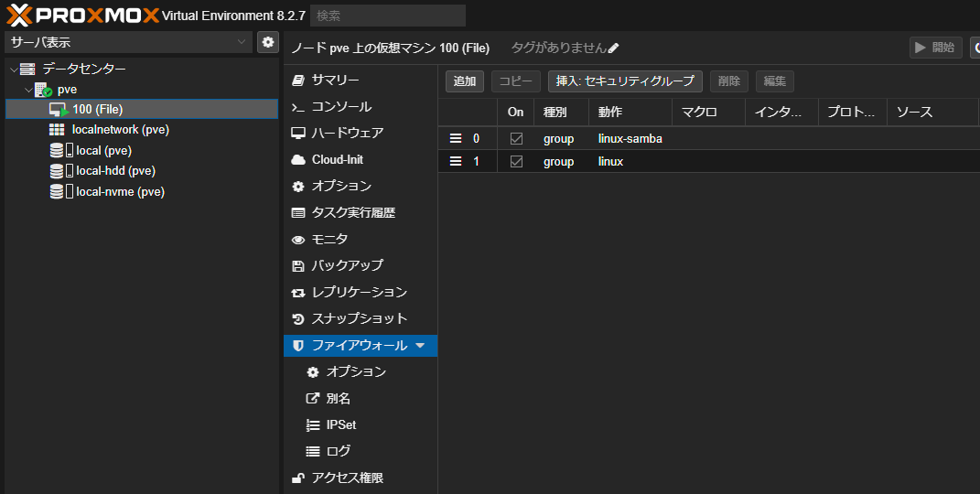Select the linux-samba rule cell
Screen dimensions: 980x494
click(x=630, y=139)
